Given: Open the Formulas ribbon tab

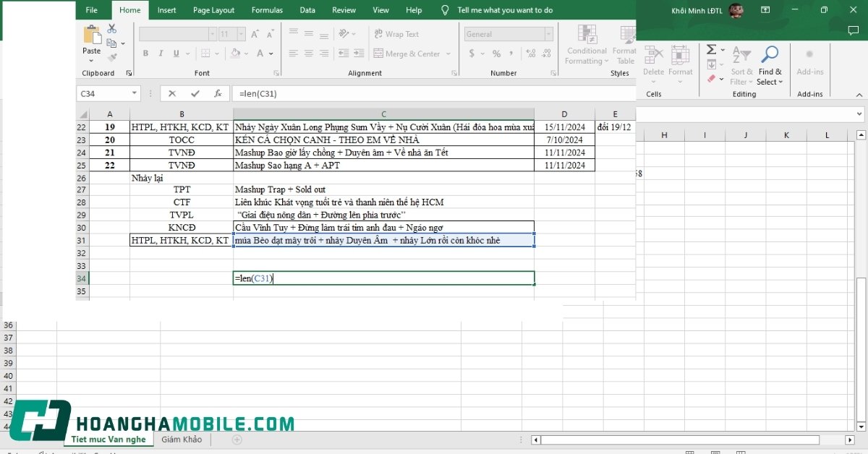Looking at the screenshot, I should tap(267, 10).
